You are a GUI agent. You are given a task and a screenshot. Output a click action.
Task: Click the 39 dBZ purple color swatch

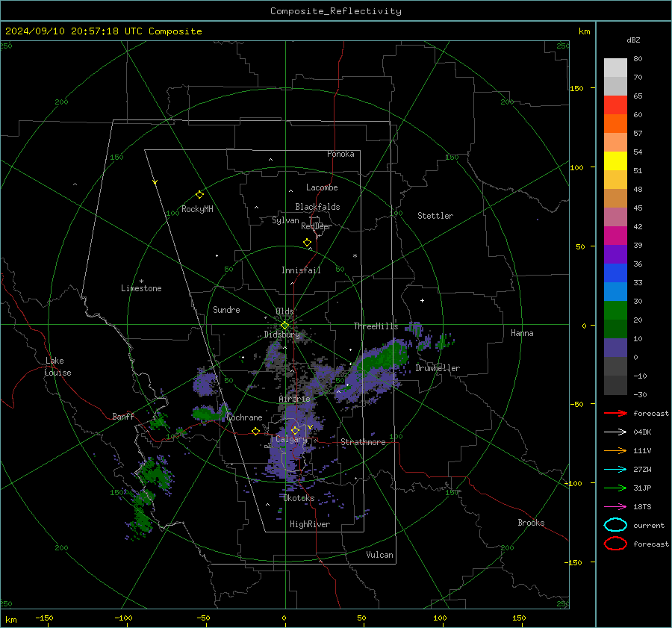(x=615, y=254)
